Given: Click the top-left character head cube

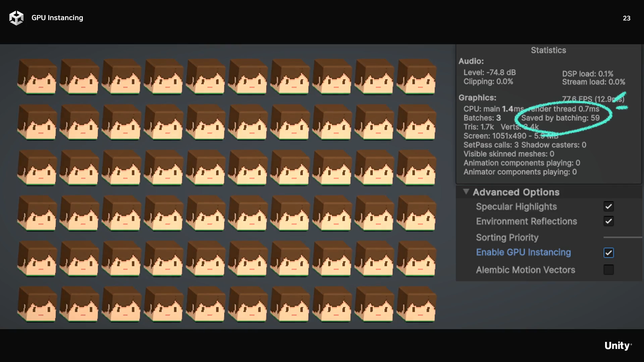Looking at the screenshot, I should (x=37, y=76).
